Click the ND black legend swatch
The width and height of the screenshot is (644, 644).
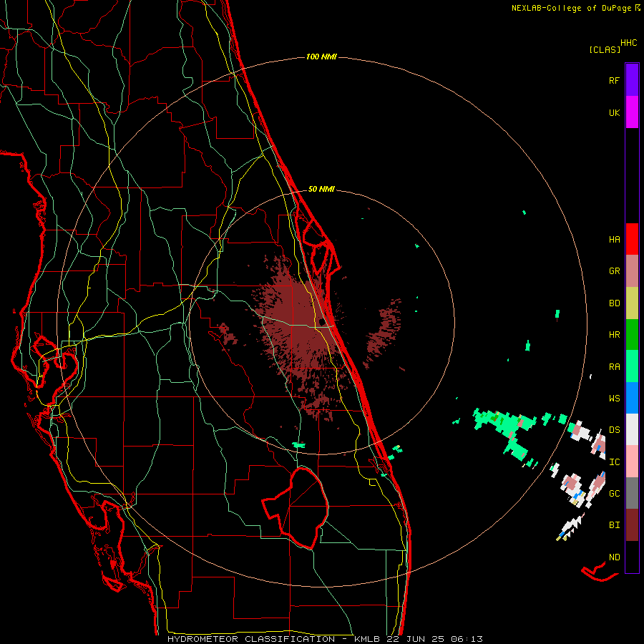pyautogui.click(x=632, y=557)
